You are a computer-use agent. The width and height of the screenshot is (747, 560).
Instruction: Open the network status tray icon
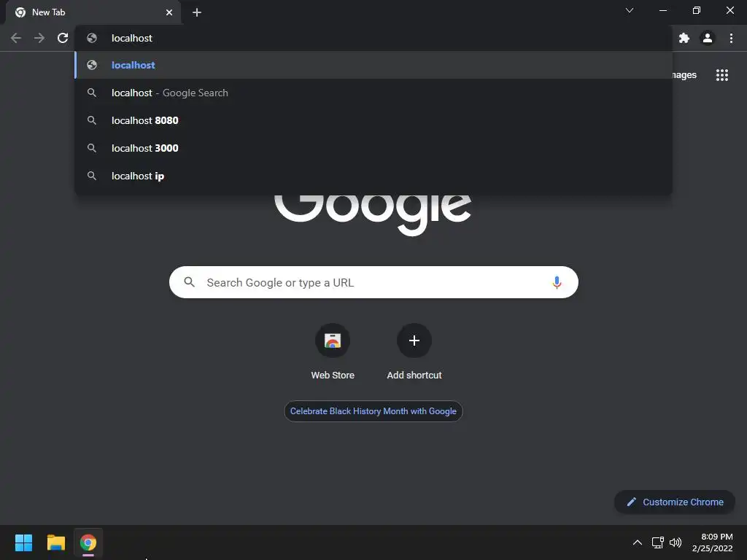click(658, 542)
